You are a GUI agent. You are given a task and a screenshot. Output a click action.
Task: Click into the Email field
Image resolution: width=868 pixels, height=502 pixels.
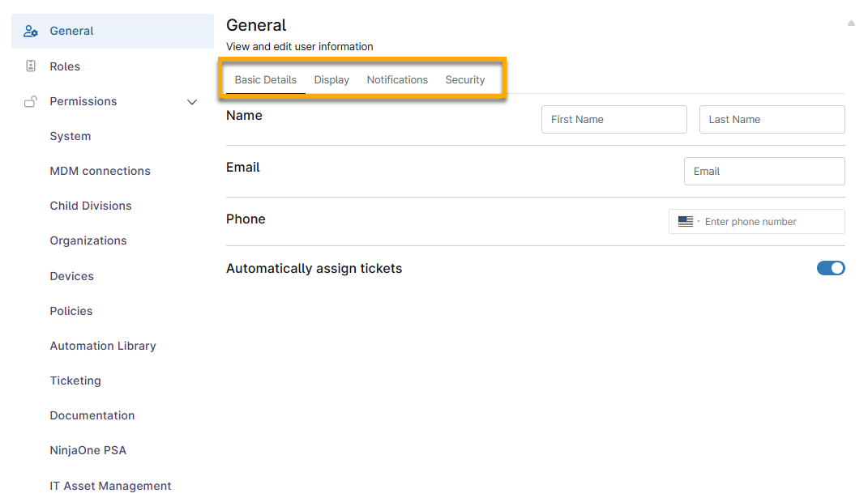[763, 171]
